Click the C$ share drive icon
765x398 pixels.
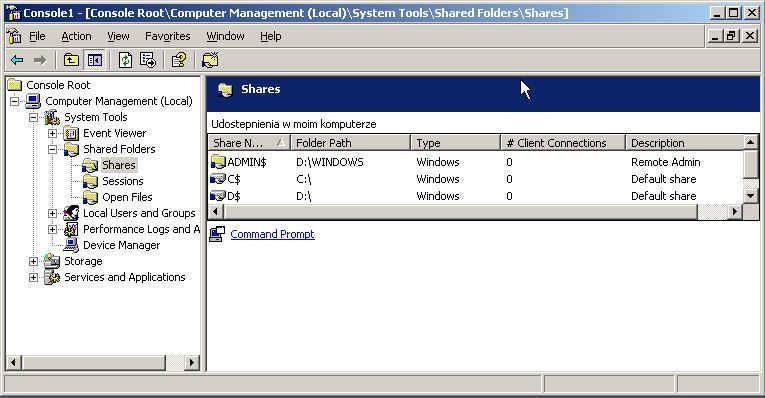[218, 179]
